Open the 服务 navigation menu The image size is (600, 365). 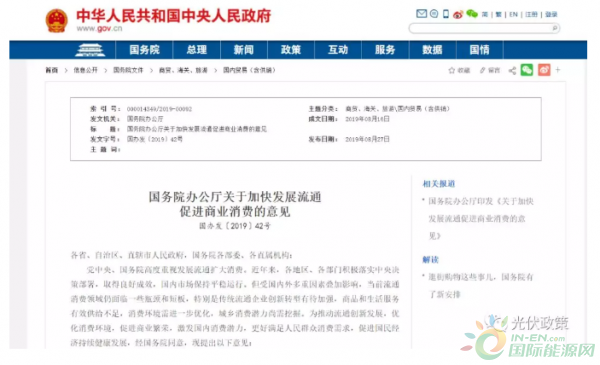coord(385,50)
